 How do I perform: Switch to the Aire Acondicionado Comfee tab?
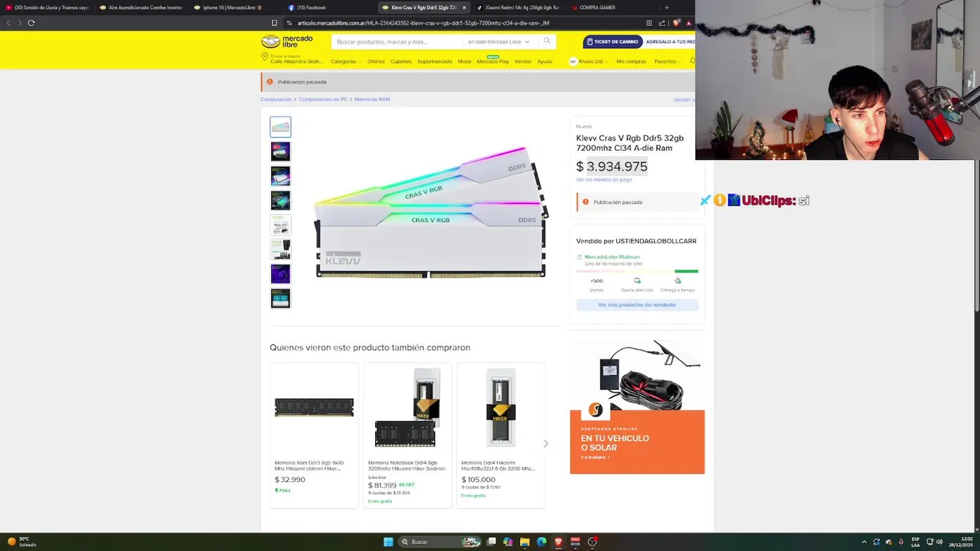pos(142,8)
